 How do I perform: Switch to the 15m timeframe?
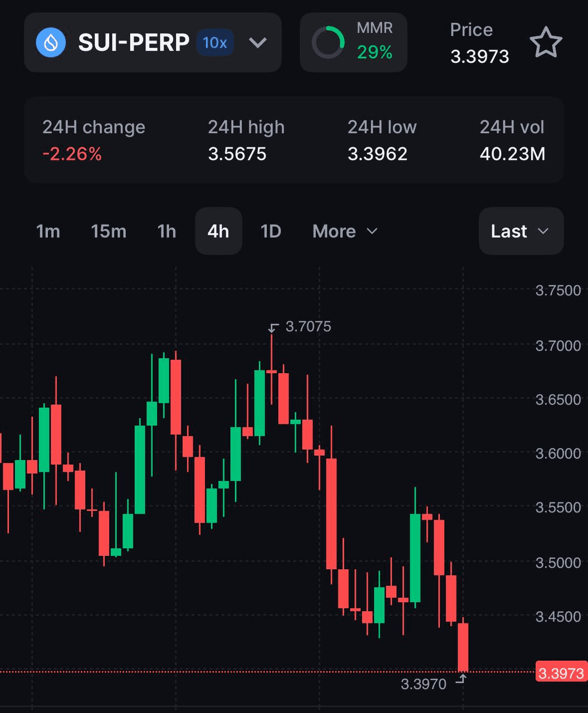(x=109, y=231)
